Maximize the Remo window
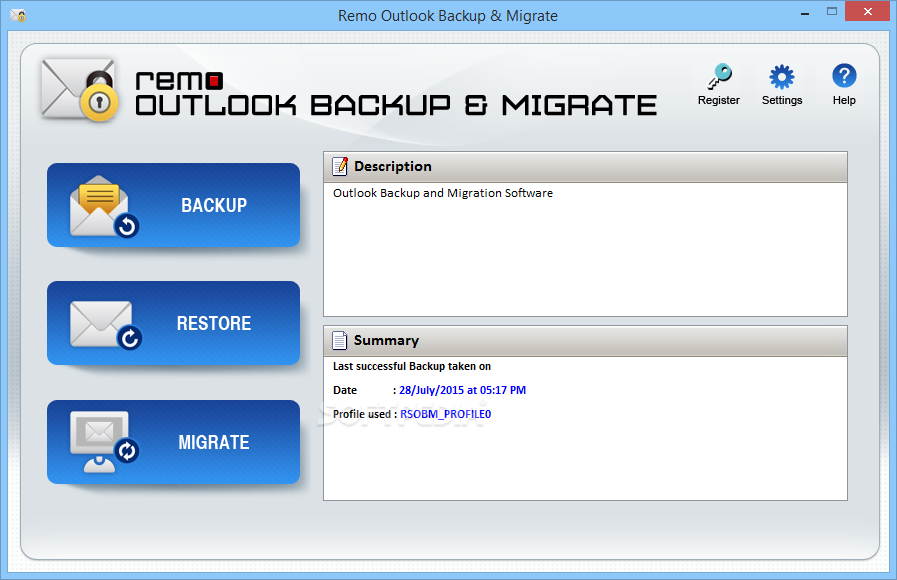 pyautogui.click(x=832, y=11)
